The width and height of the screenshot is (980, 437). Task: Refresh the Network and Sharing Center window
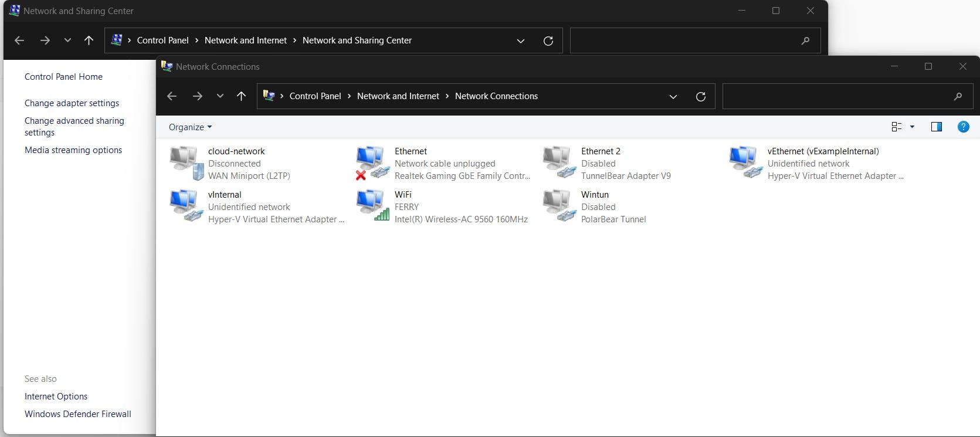click(x=548, y=40)
